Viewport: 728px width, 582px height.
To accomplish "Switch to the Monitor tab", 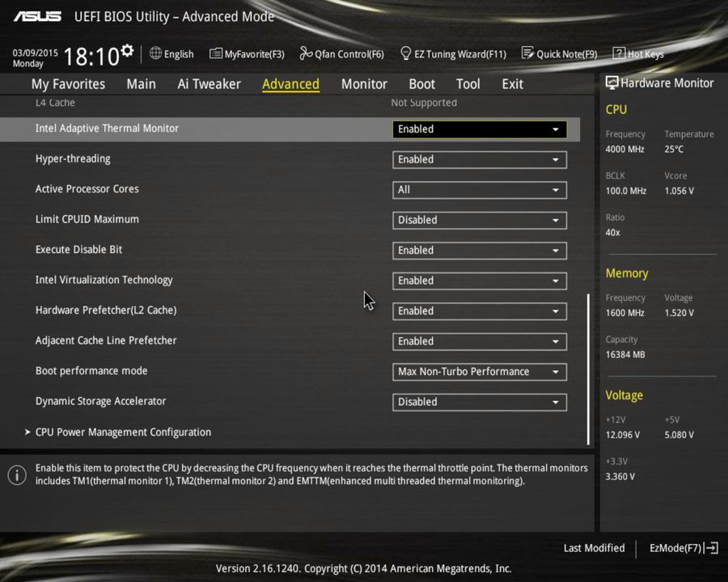I will (364, 83).
